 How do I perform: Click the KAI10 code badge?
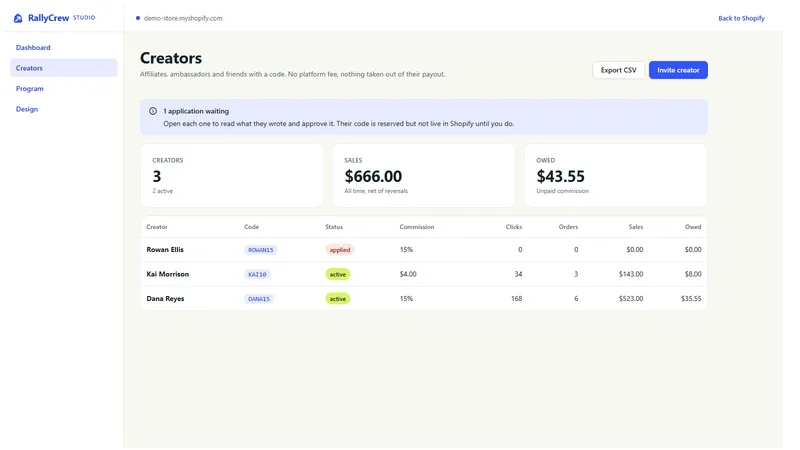coord(257,274)
